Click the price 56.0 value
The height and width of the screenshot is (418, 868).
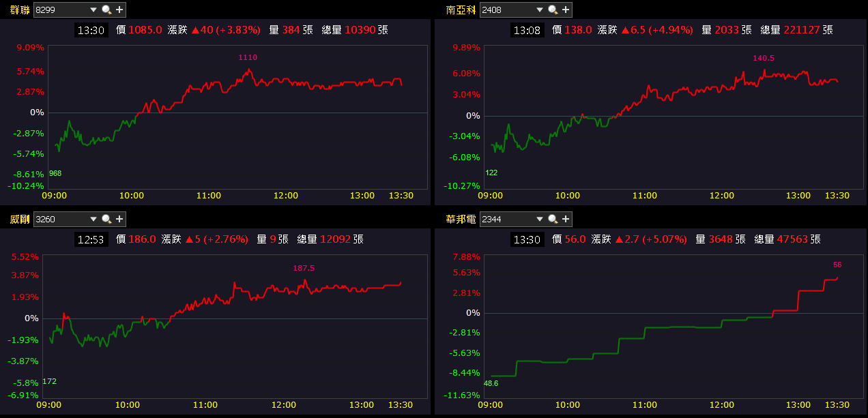pos(575,239)
